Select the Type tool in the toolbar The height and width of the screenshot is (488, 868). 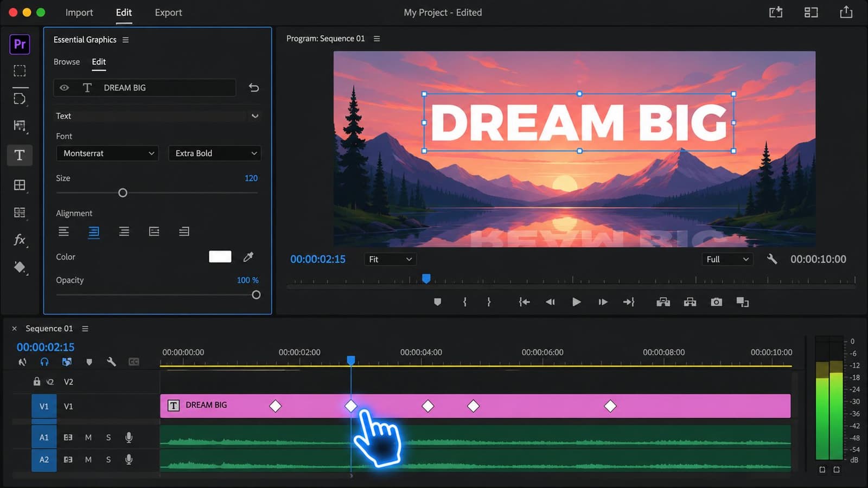[20, 156]
